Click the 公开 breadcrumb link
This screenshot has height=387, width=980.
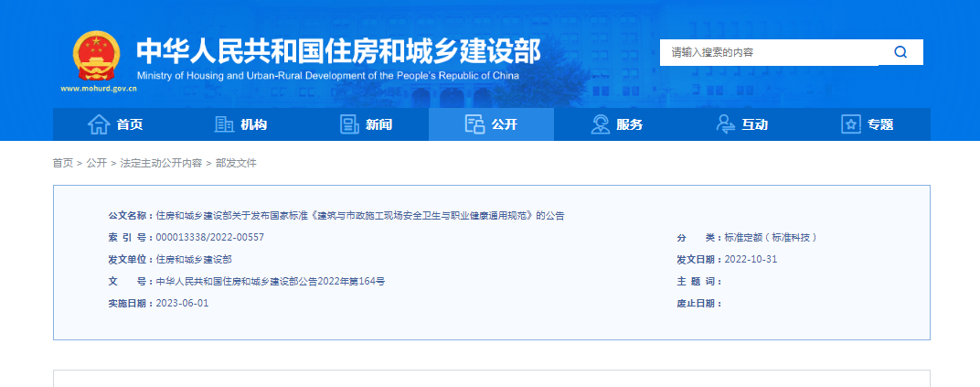[x=97, y=163]
